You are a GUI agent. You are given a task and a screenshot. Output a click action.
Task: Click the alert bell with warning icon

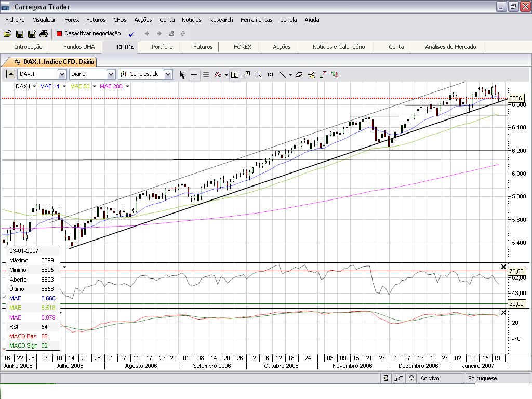pos(311,75)
